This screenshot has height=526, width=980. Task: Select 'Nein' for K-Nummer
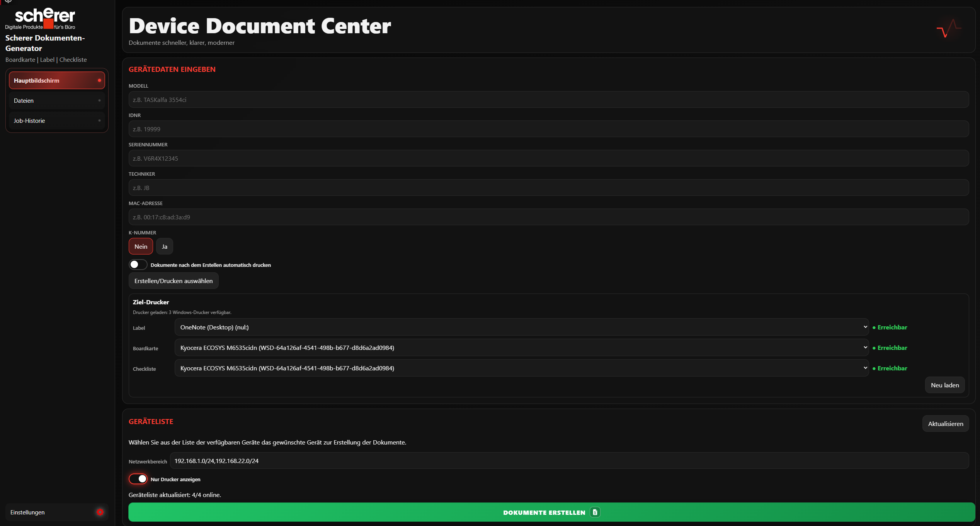coord(141,246)
